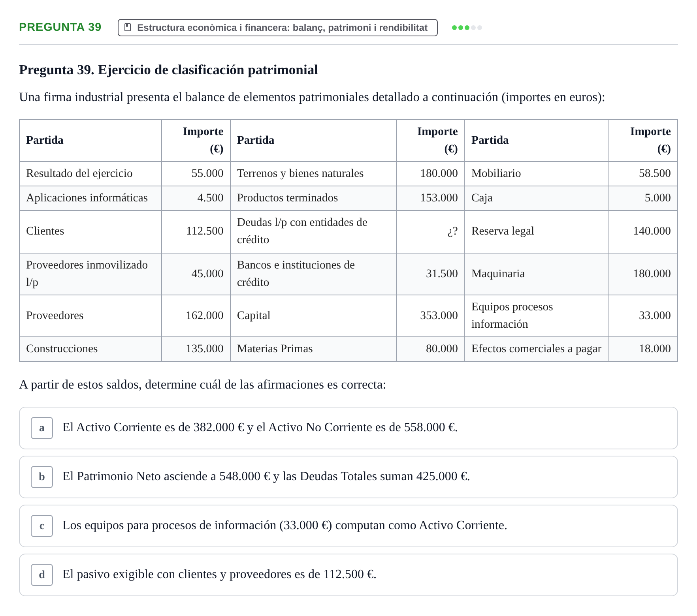697x616 pixels.
Task: Click the book icon in the topic tag
Action: click(128, 27)
